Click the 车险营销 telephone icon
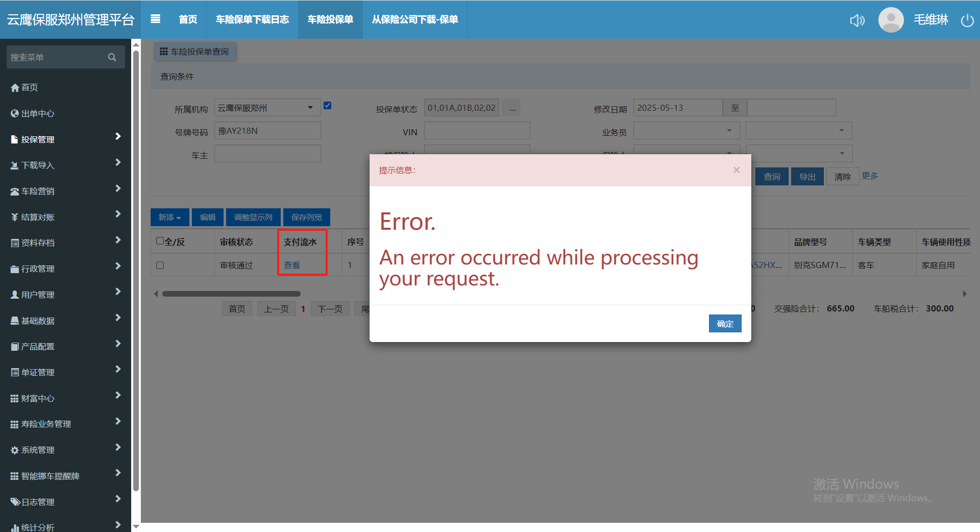The image size is (980, 532). pos(15,191)
